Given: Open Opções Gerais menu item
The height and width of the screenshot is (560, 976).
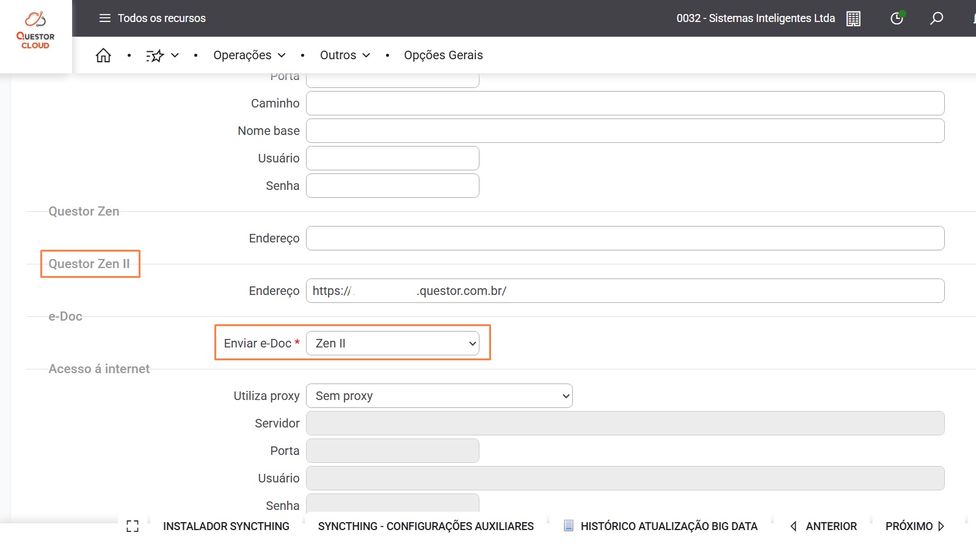Looking at the screenshot, I should (x=443, y=56).
